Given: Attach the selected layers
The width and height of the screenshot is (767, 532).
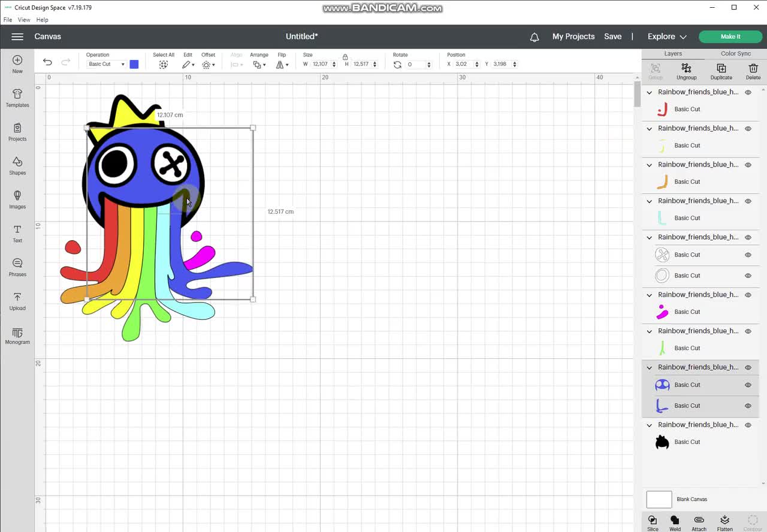Looking at the screenshot, I should tap(699, 523).
